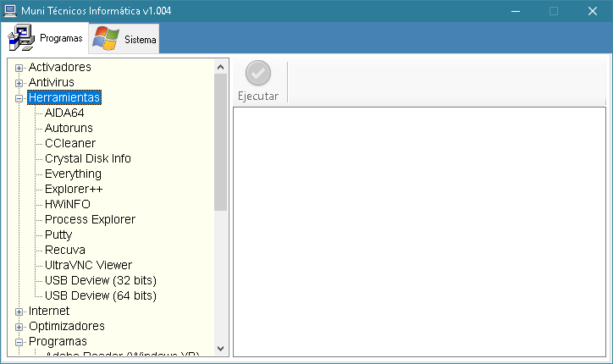Select the Antivirus category

[x=51, y=82]
